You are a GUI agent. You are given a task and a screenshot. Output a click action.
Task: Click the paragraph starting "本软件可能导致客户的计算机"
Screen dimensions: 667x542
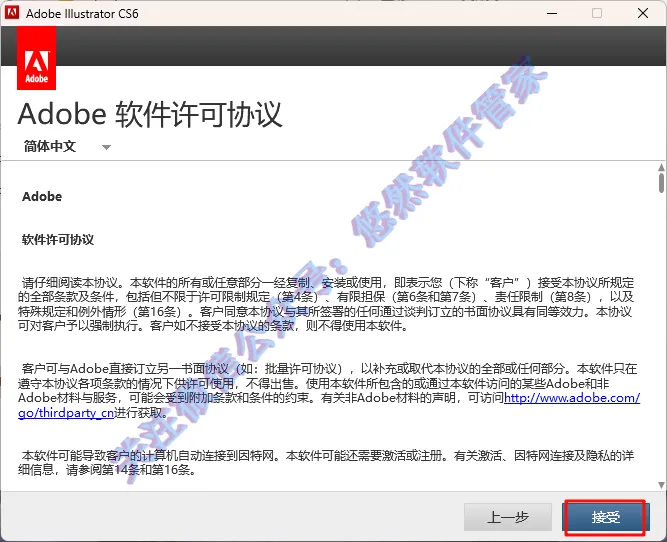pyautogui.click(x=326, y=463)
